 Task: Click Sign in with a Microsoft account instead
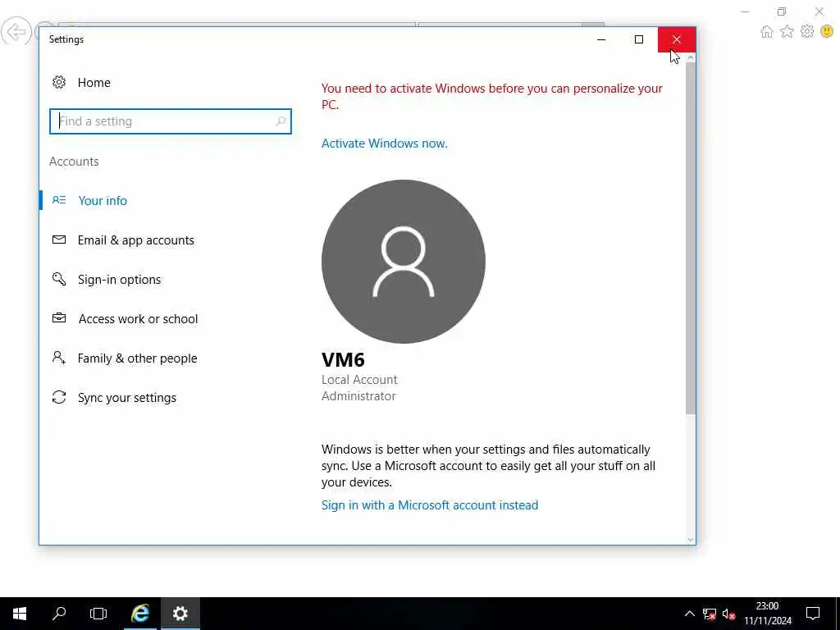(430, 505)
